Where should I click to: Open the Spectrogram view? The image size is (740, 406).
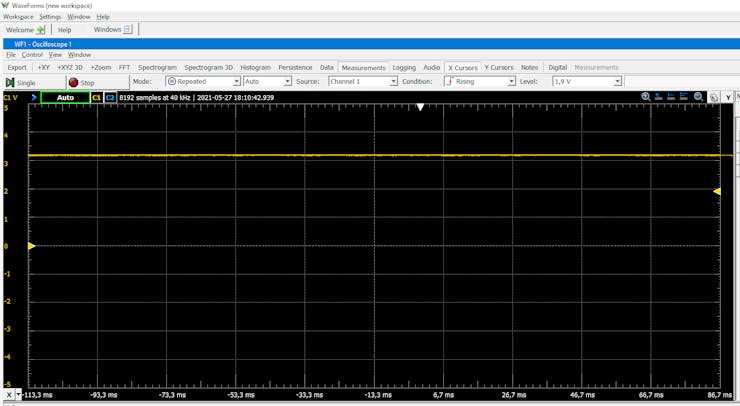pos(157,68)
